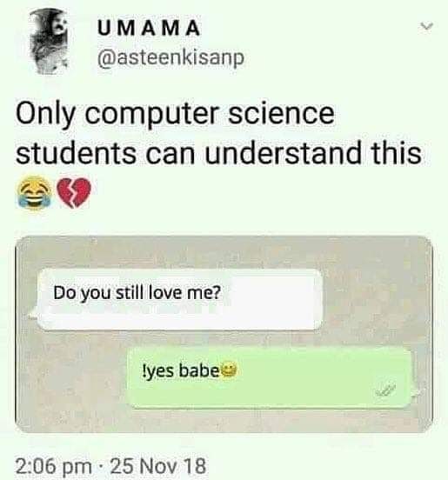Expand the tweet options chevron

tap(426, 27)
